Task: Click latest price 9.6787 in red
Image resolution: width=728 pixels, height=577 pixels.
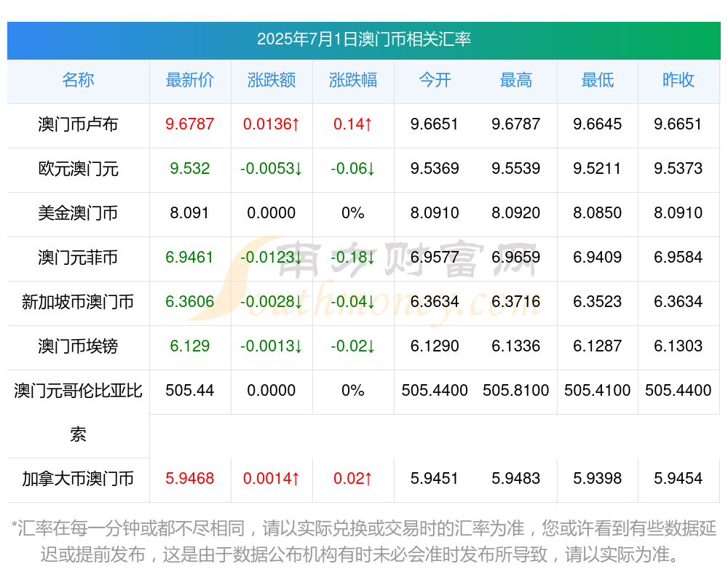Action: pos(190,124)
